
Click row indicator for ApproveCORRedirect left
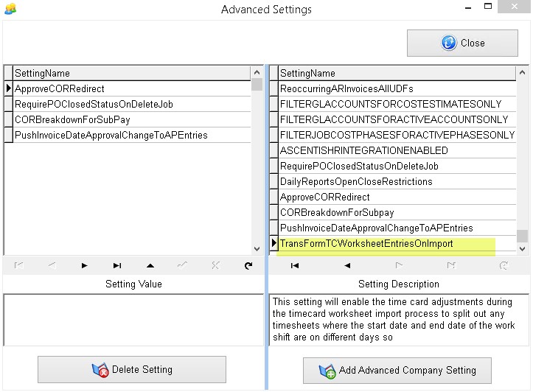pyautogui.click(x=9, y=88)
